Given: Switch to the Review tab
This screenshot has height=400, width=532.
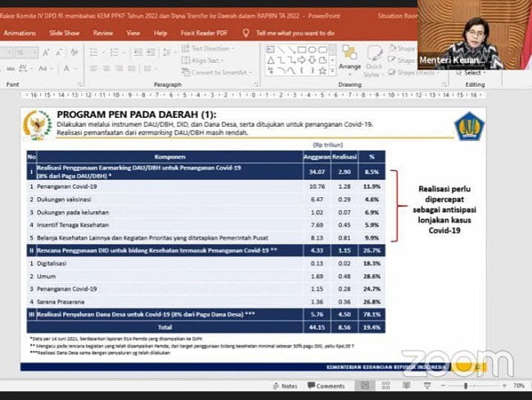Looking at the screenshot, I should 103,33.
